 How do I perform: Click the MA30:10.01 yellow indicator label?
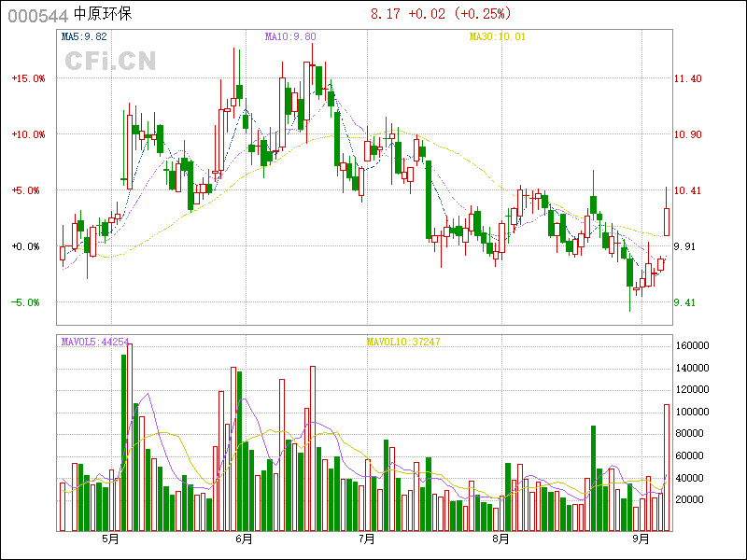click(x=498, y=37)
